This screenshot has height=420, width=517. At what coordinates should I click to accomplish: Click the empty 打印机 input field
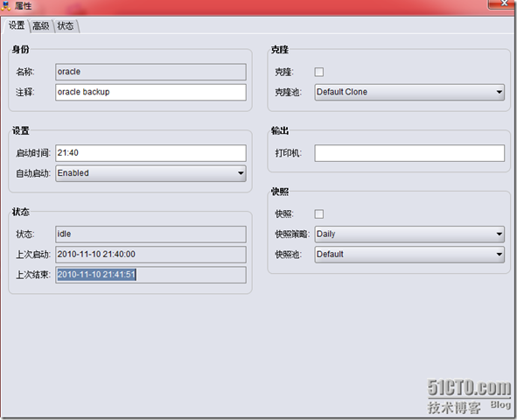pos(409,153)
